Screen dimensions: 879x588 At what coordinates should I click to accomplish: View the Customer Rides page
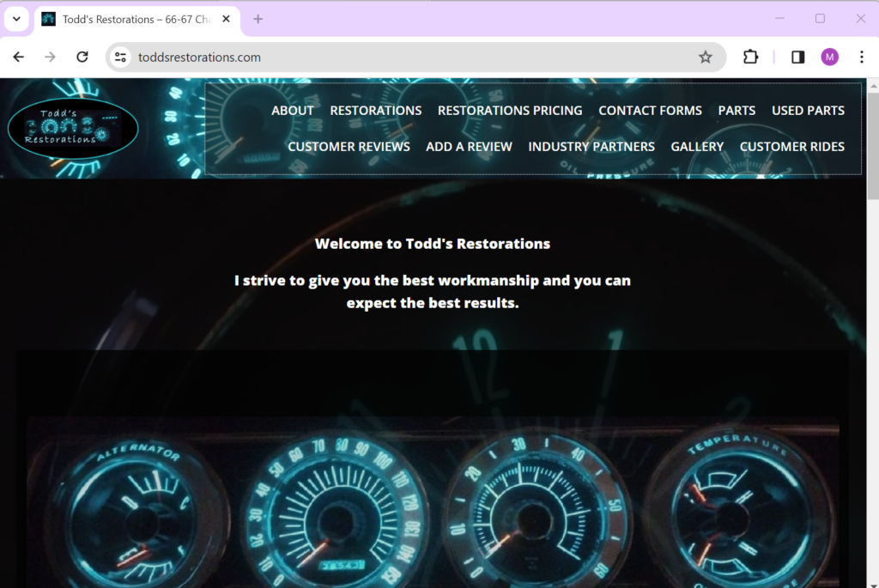(x=792, y=146)
